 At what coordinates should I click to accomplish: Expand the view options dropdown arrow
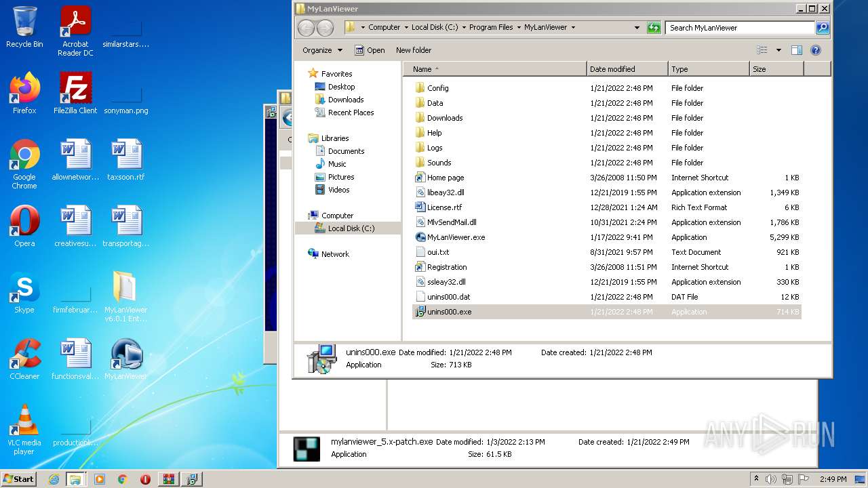point(778,50)
